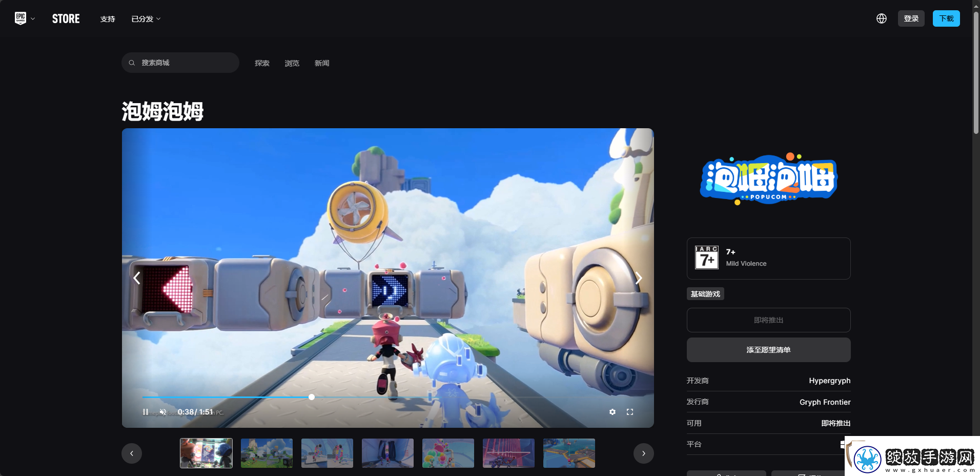
Task: Pause the trailer video
Action: pyautogui.click(x=146, y=412)
